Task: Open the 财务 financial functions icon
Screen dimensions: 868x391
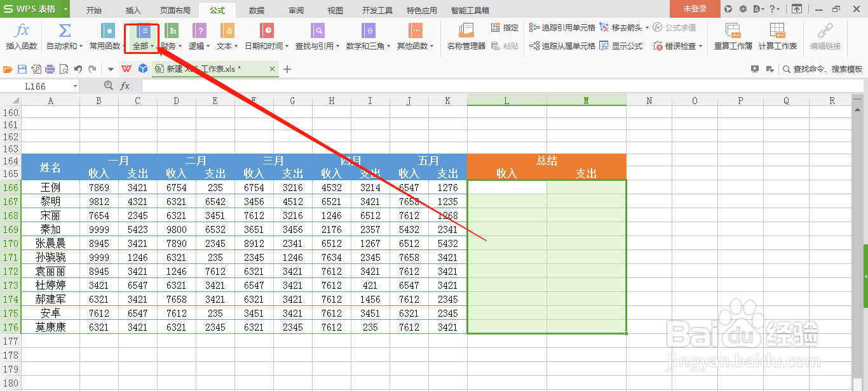Action: pos(171,31)
